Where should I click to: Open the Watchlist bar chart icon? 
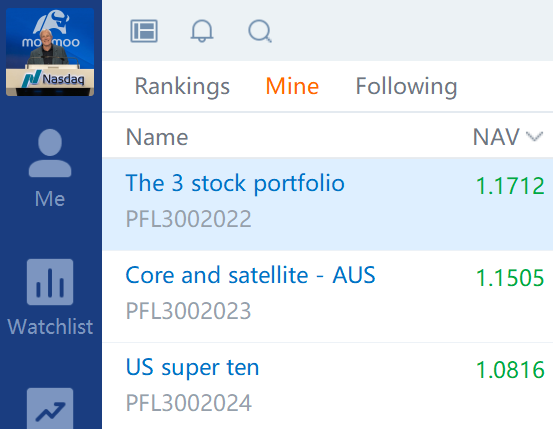click(50, 282)
